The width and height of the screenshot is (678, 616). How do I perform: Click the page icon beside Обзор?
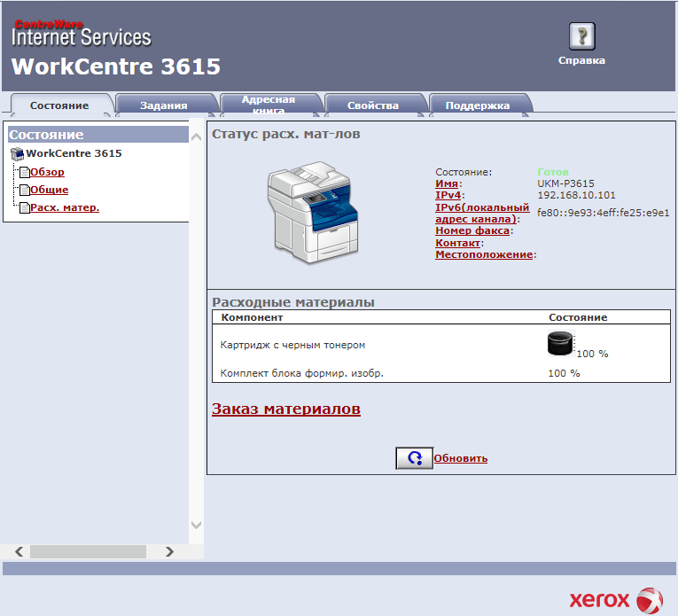[25, 172]
